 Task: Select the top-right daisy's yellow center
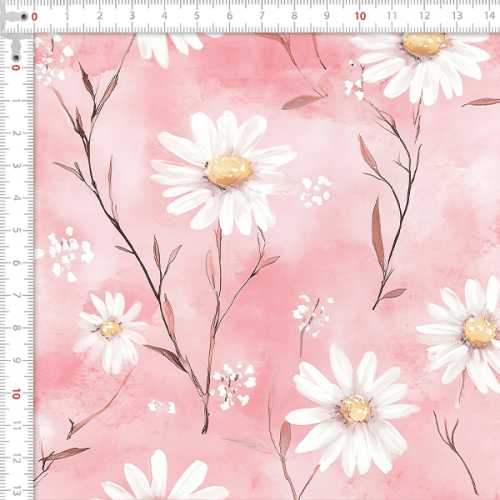(x=425, y=44)
